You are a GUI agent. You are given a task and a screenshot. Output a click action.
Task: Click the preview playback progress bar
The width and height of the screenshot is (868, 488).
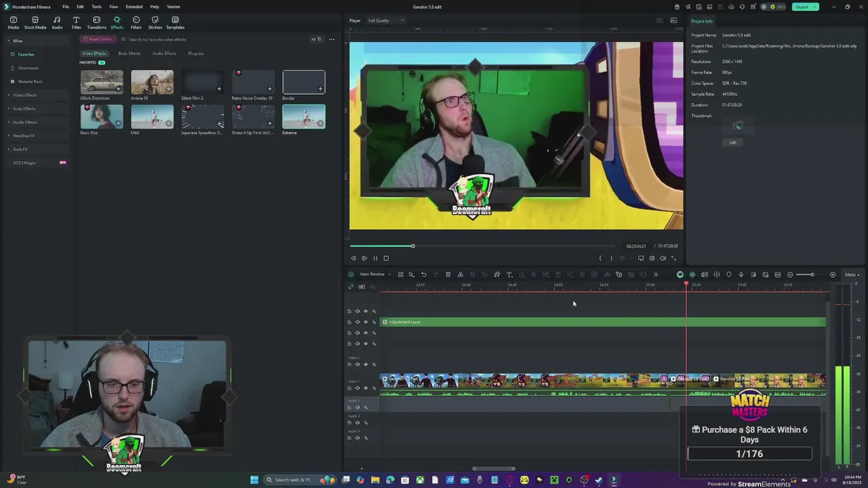coord(482,246)
